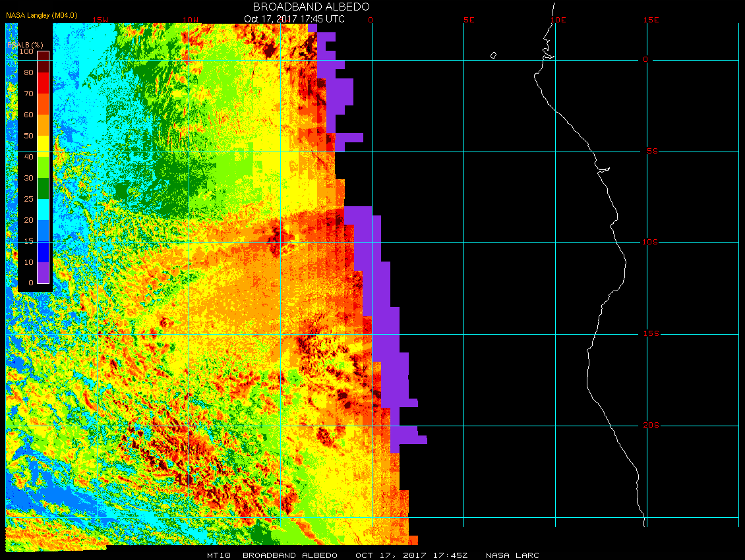Screen dimensions: 745x560
Task: Click the '15S' latitude label
Action: 651,334
